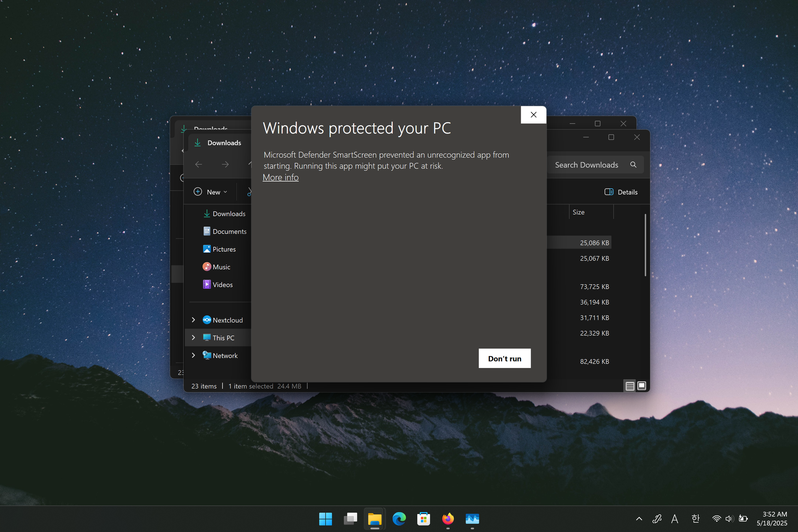Toggle the Details pane button
The height and width of the screenshot is (532, 798).
(621, 192)
